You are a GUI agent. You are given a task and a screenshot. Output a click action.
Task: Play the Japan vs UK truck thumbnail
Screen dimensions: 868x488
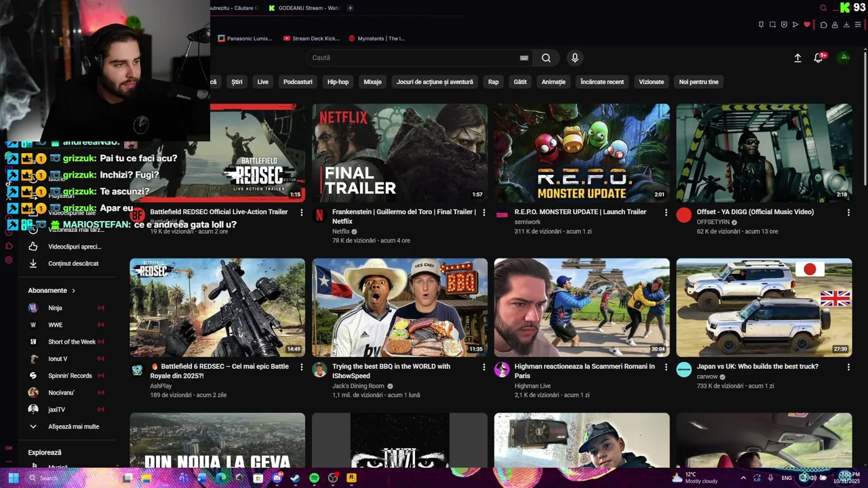[764, 307]
